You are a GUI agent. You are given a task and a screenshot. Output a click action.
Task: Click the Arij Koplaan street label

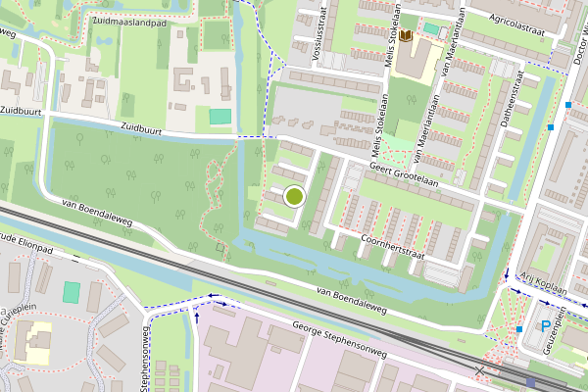(x=544, y=283)
